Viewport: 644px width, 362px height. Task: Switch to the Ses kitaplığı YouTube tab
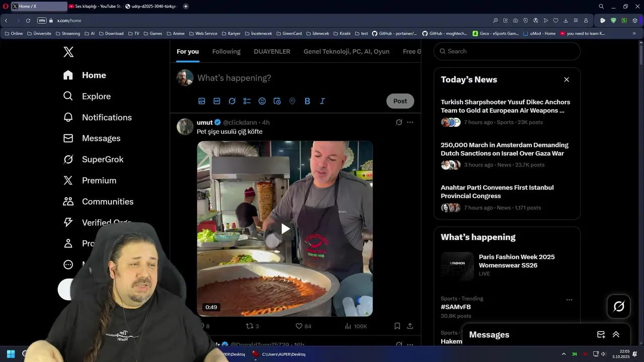pyautogui.click(x=95, y=7)
